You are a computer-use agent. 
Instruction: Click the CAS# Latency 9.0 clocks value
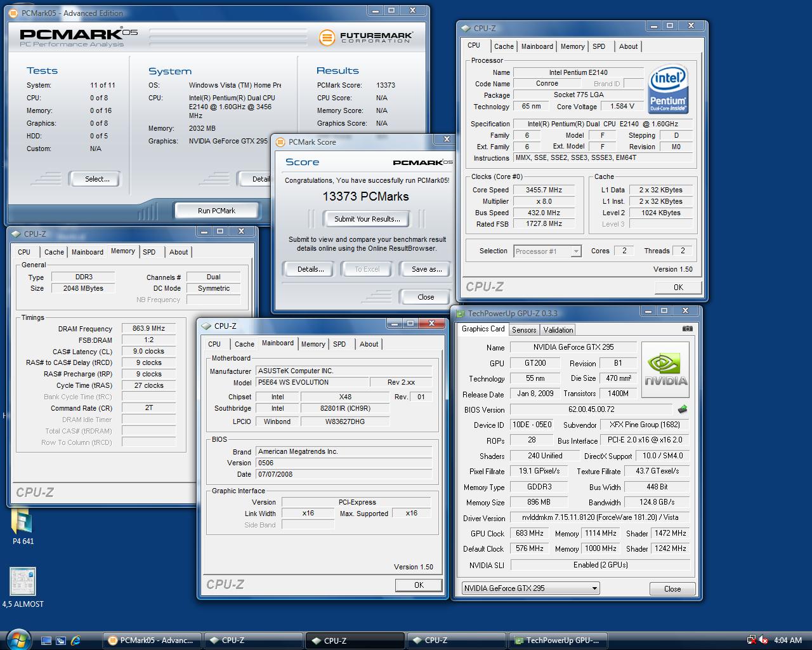pyautogui.click(x=148, y=351)
